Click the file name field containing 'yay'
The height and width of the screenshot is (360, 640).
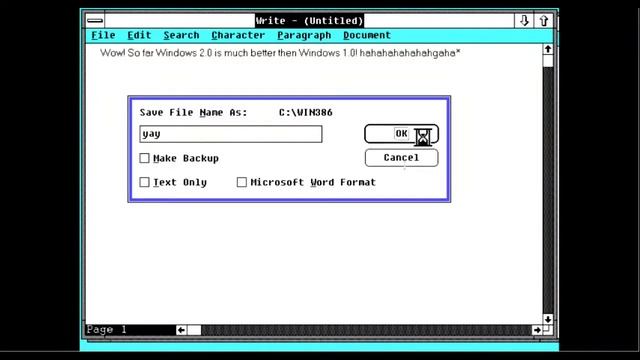[231, 134]
